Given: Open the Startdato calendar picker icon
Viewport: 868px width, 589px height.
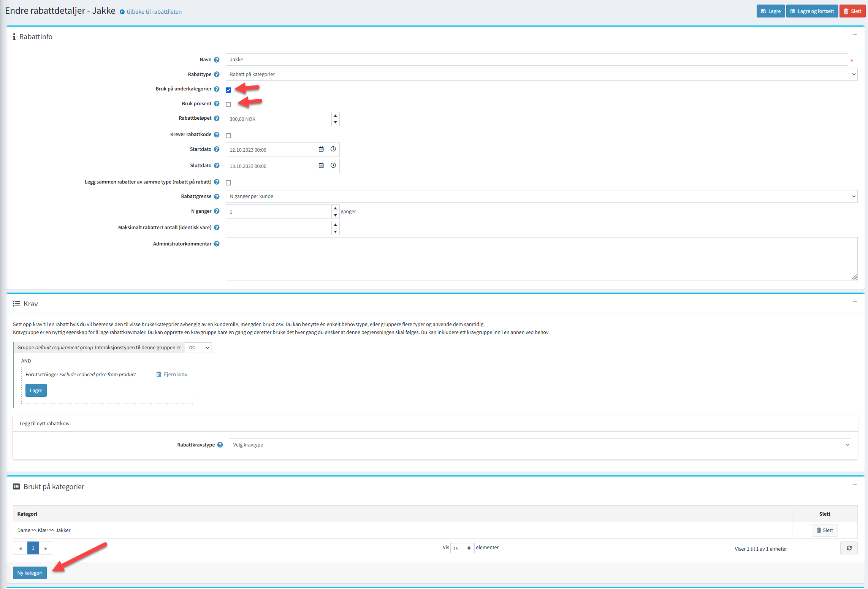Looking at the screenshot, I should pyautogui.click(x=321, y=149).
